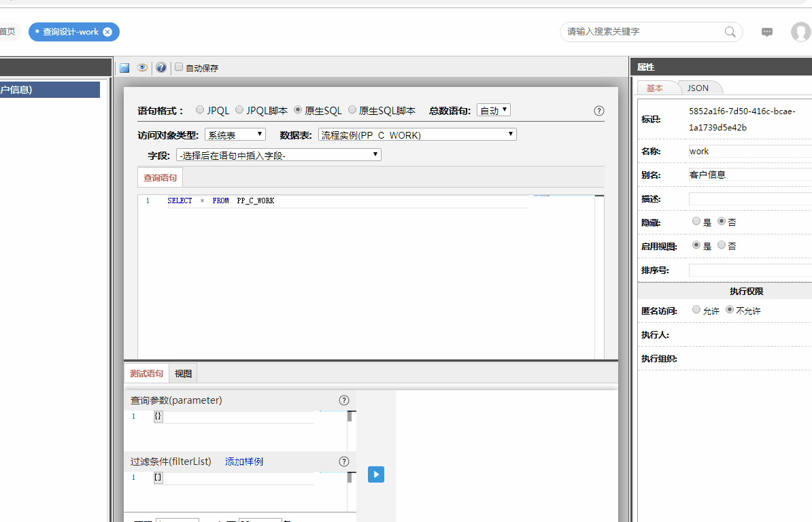Click the save disk icon in toolbar
Viewport: 812px width, 522px height.
click(124, 68)
